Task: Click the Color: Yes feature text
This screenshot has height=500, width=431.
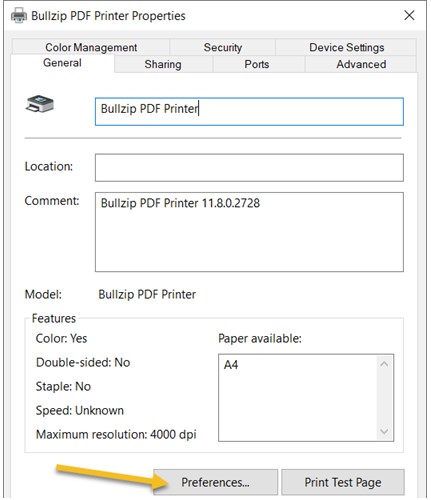Action: coord(61,338)
